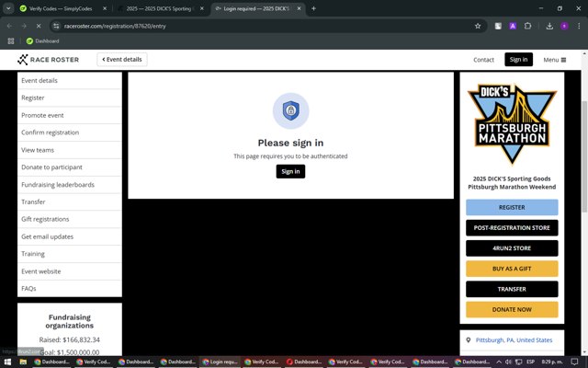Screen dimensions: 588x368
Task: Open the Chrome three-dot menu
Action: (x=579, y=26)
